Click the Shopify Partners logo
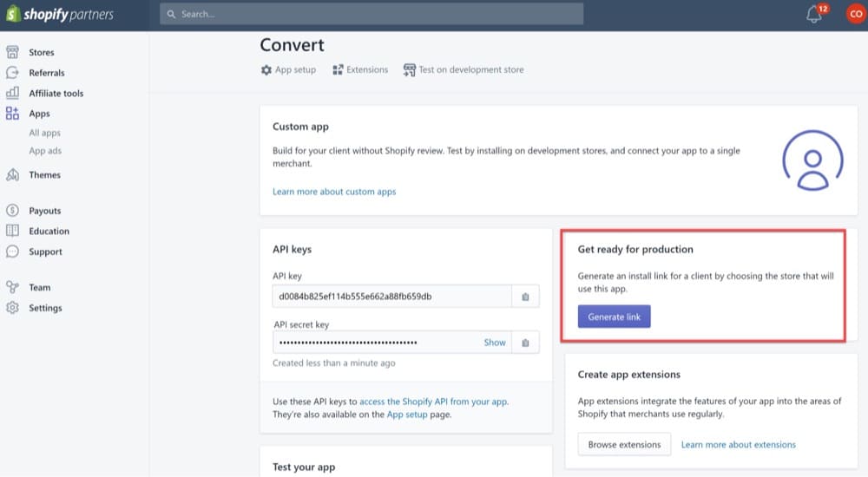The width and height of the screenshot is (868, 477). point(60,15)
